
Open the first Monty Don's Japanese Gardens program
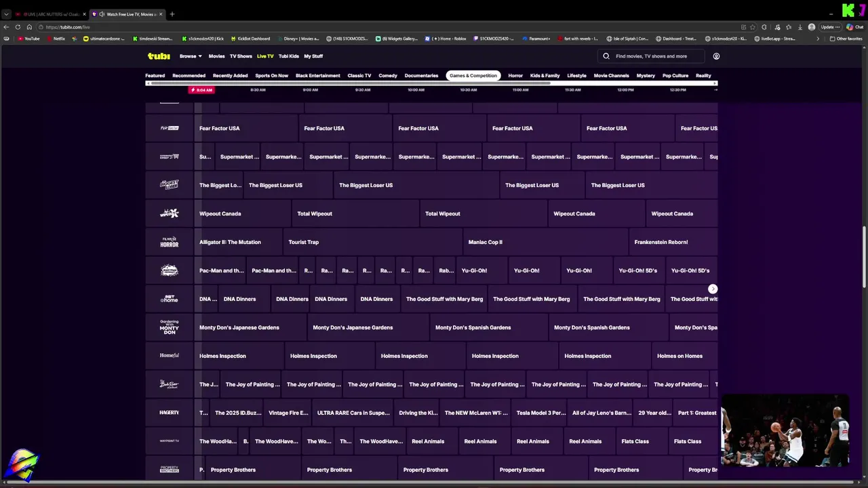[x=250, y=327]
